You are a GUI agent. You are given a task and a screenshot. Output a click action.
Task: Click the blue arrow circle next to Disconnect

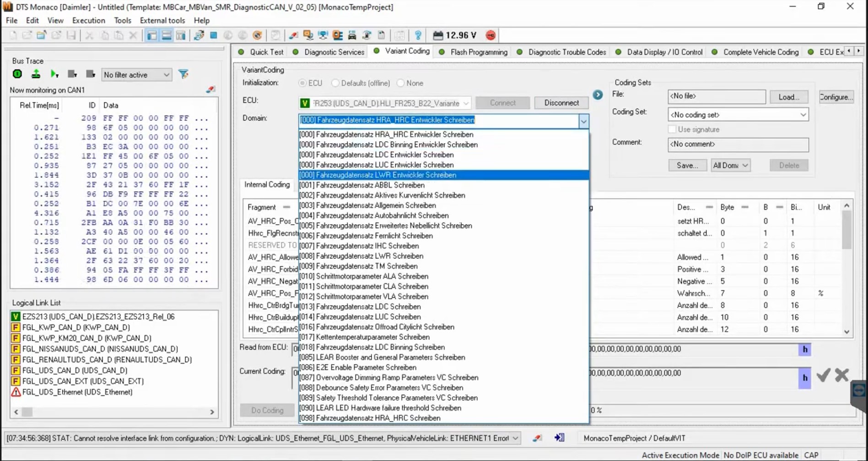(x=598, y=95)
